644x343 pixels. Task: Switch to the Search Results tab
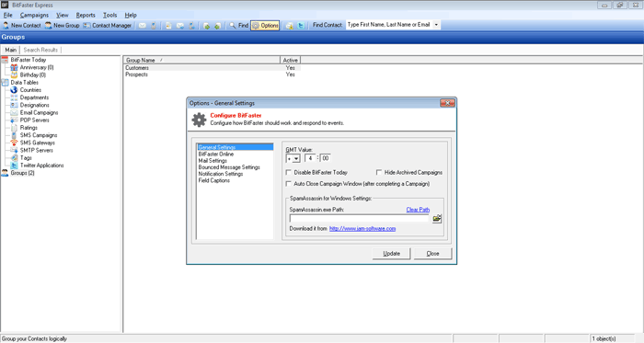40,50
